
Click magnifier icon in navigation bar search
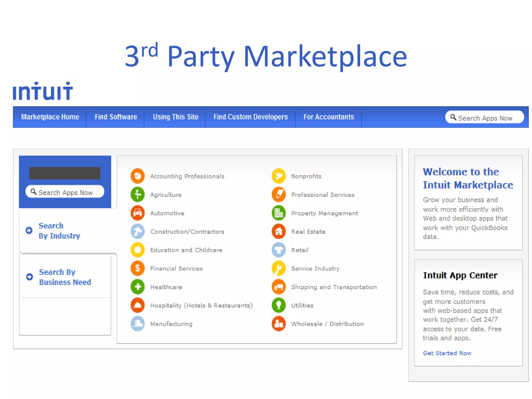[x=453, y=117]
